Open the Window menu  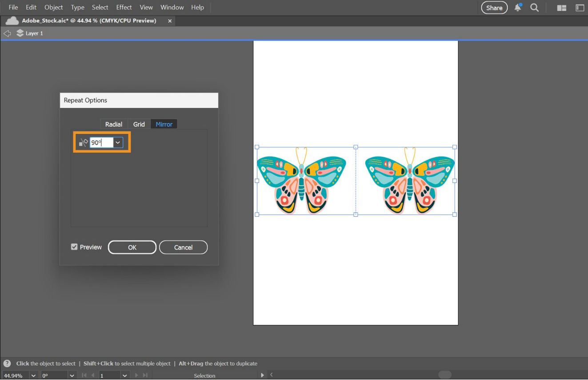tap(172, 7)
